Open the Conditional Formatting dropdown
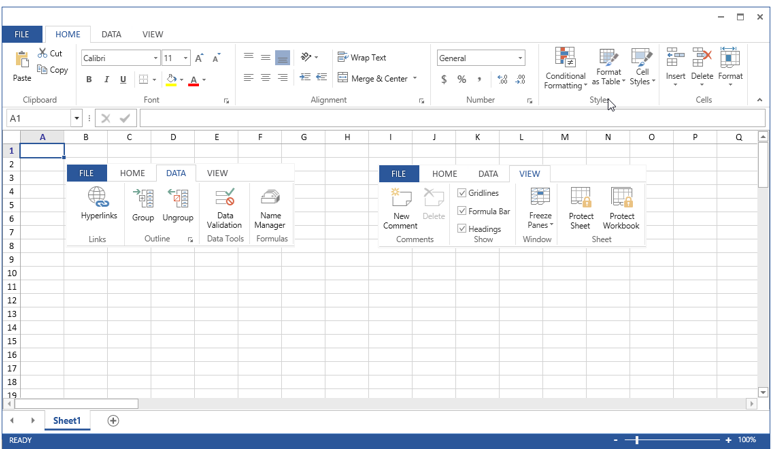The width and height of the screenshot is (780, 459). tap(565, 68)
